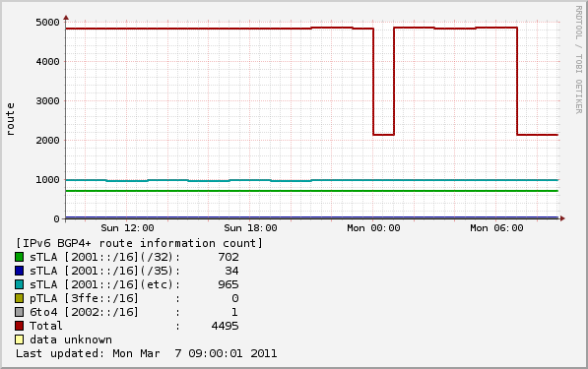
Task: Click the blue sTLA /35 legend swatch
Action: pos(19,271)
